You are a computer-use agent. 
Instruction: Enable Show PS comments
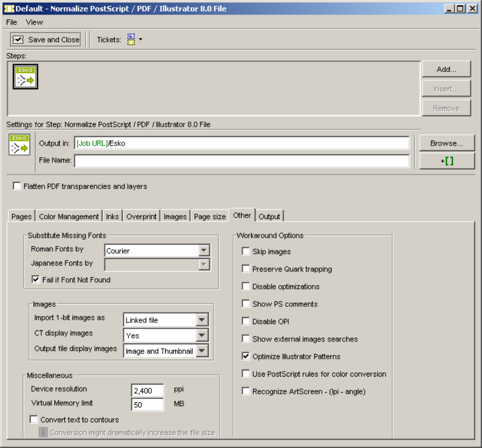point(245,304)
